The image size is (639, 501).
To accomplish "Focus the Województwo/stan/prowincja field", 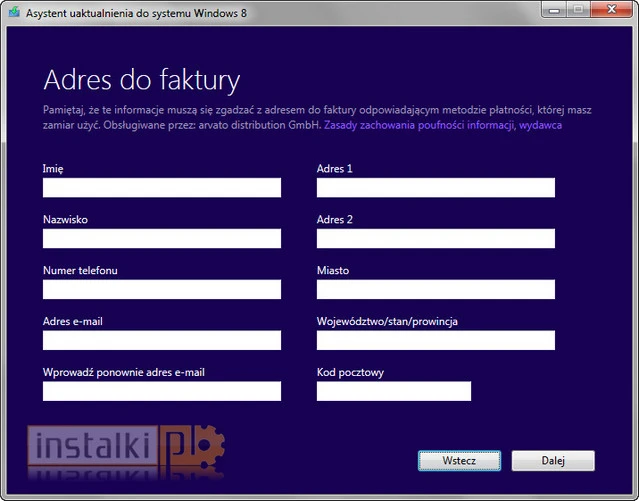I will 435,340.
